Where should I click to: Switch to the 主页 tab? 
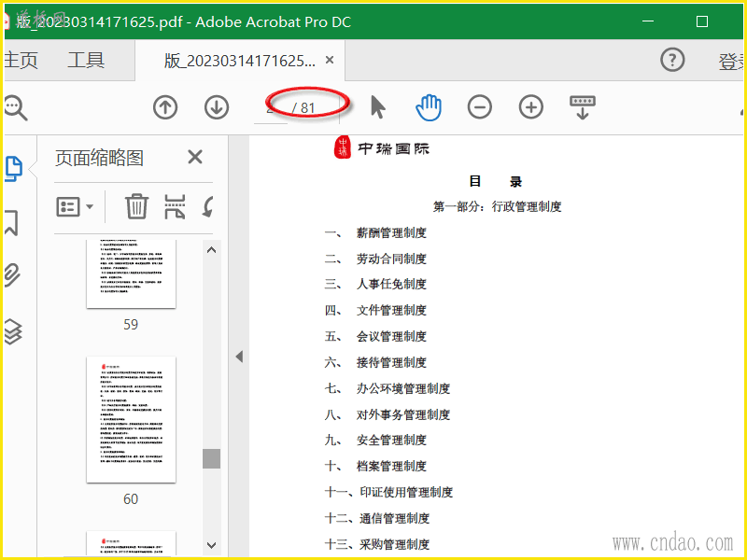coord(21,61)
